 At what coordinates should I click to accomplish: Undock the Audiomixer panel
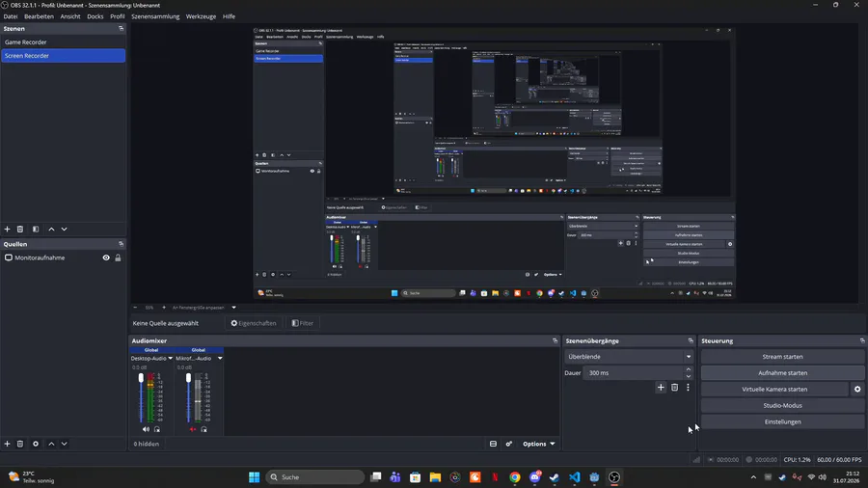[555, 340]
